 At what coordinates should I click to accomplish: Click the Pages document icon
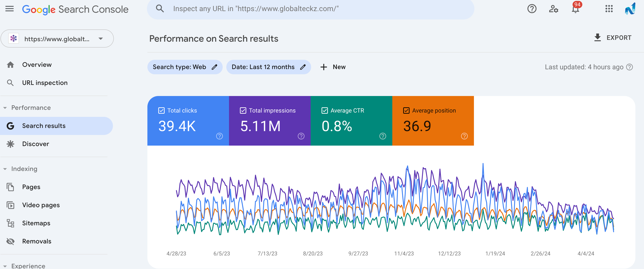click(10, 187)
